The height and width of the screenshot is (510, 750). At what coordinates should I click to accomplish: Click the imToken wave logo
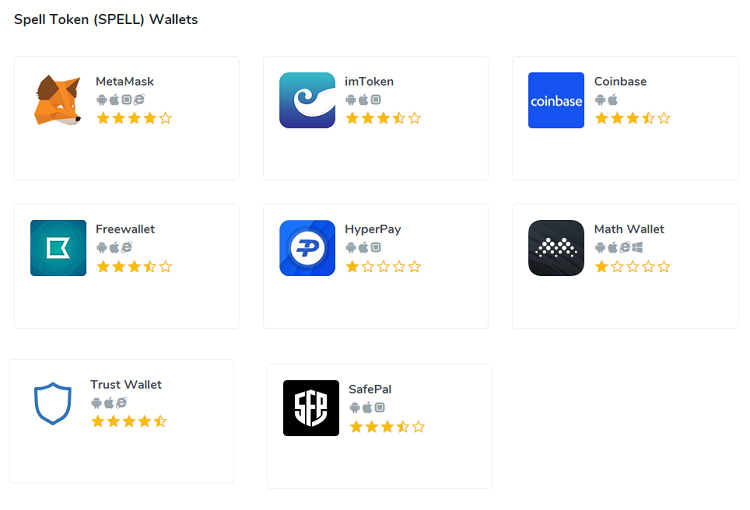(307, 100)
